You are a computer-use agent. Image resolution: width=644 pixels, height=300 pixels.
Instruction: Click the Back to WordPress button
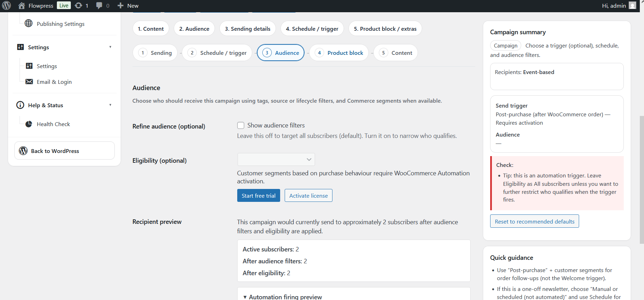click(x=65, y=151)
